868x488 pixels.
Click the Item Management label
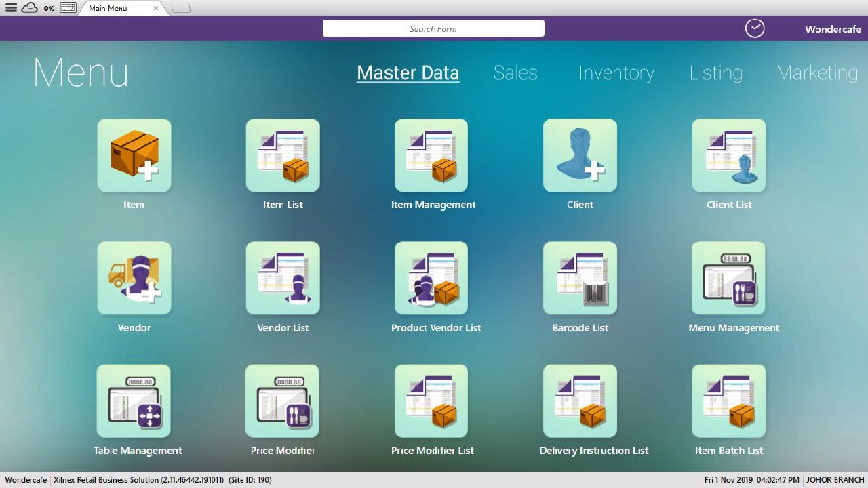point(433,205)
